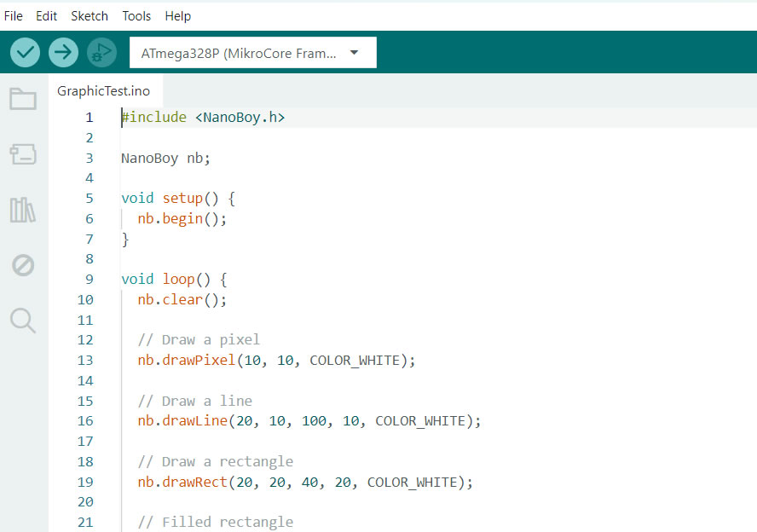Verify the sketch with the checkmark icon
757x532 pixels.
click(25, 52)
